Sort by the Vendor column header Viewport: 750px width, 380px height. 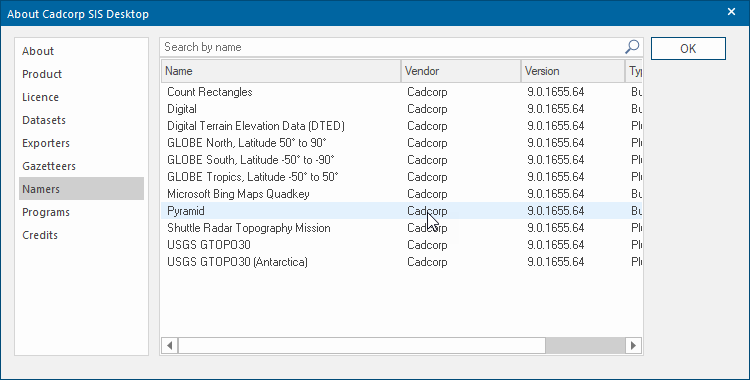pyautogui.click(x=461, y=71)
